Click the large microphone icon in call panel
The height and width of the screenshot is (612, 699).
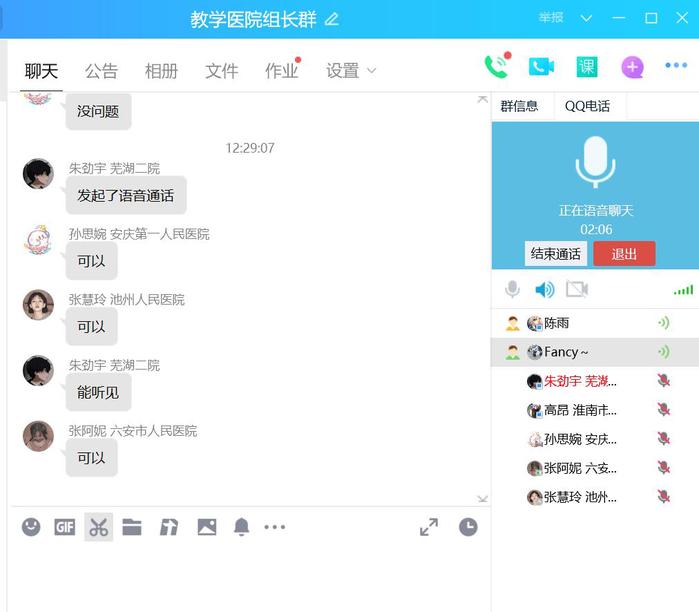coord(596,162)
